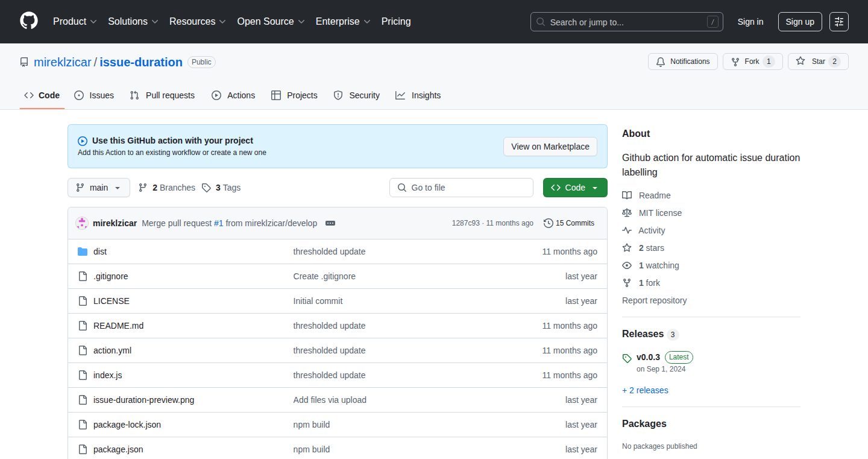Open README.md thresholded update commit message
Image resolution: width=868 pixels, height=459 pixels.
[x=329, y=326]
